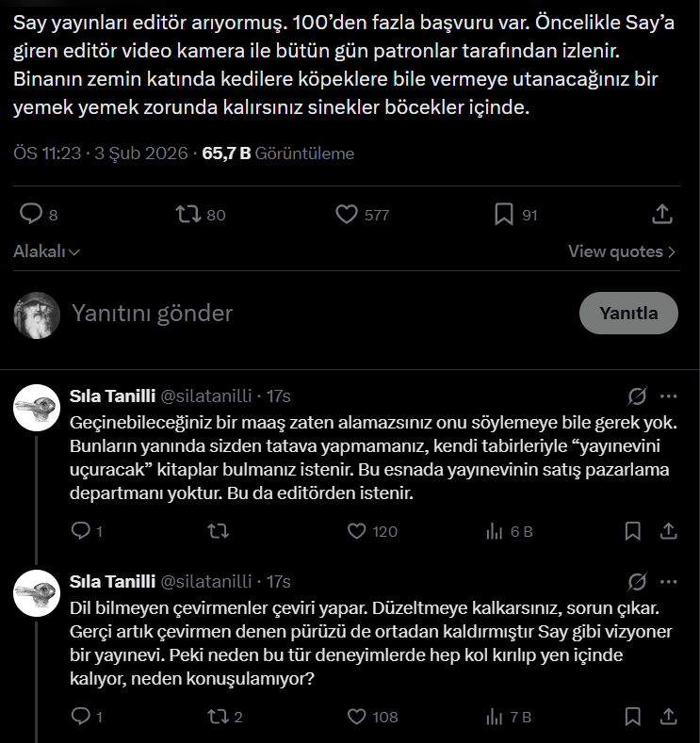The height and width of the screenshot is (743, 700).
Task: Bookmark the first Sıla Tanilli reply
Action: pyautogui.click(x=634, y=531)
